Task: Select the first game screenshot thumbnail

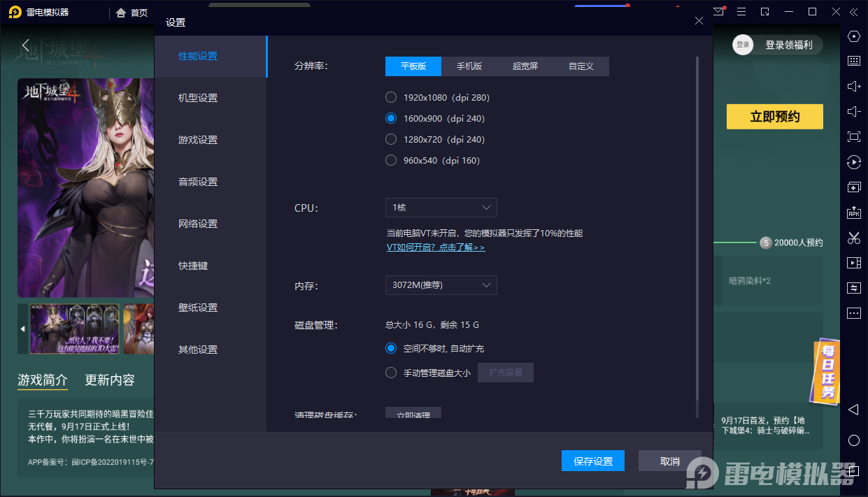Action: [x=75, y=329]
